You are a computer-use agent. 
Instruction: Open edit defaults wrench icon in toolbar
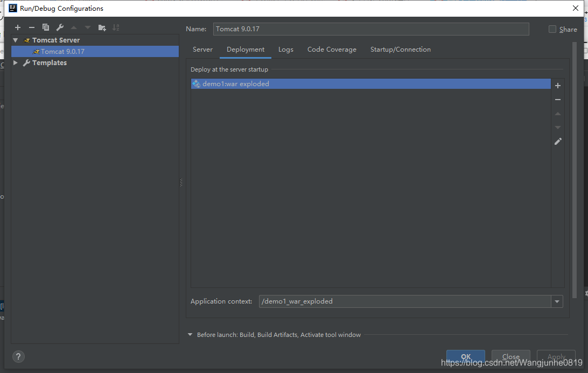(60, 27)
